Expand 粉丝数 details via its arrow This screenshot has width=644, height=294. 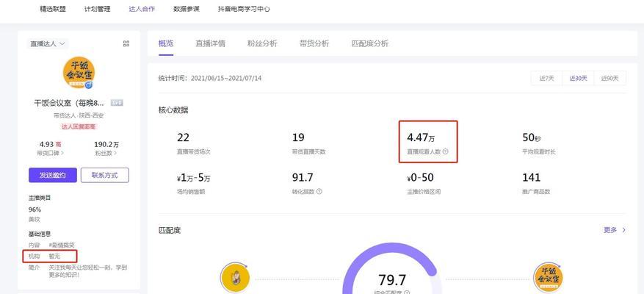point(115,154)
